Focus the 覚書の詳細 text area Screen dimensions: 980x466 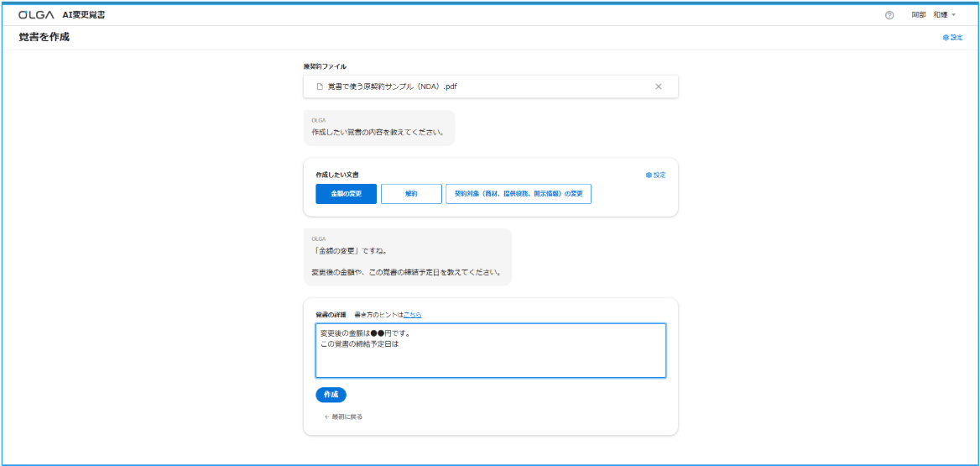[x=491, y=350]
